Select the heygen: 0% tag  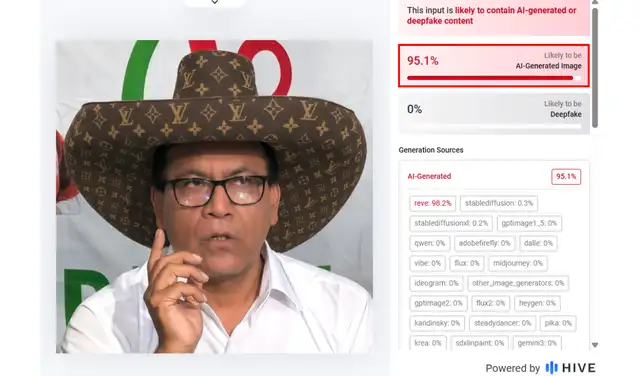(537, 303)
